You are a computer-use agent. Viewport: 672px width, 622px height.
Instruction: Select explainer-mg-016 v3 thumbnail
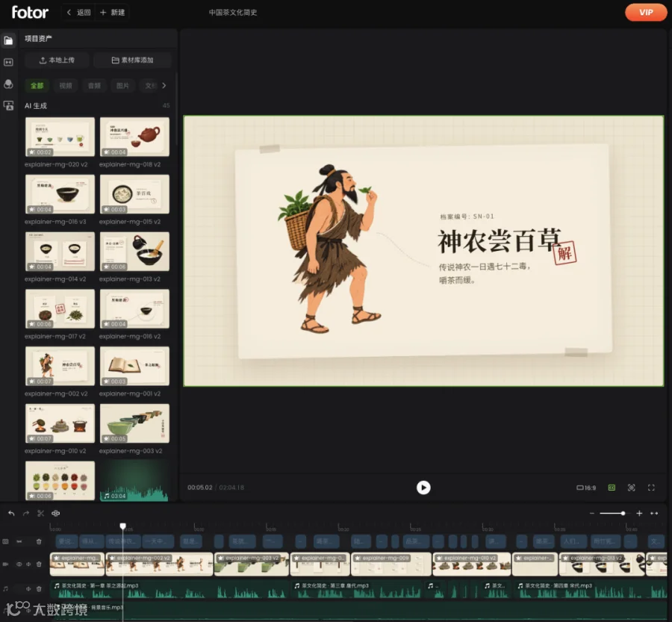(60, 193)
